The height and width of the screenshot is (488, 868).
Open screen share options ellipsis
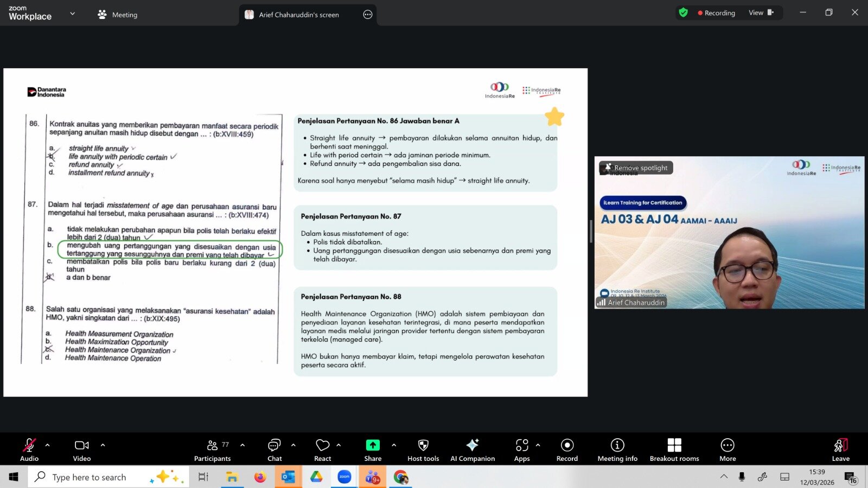(368, 15)
